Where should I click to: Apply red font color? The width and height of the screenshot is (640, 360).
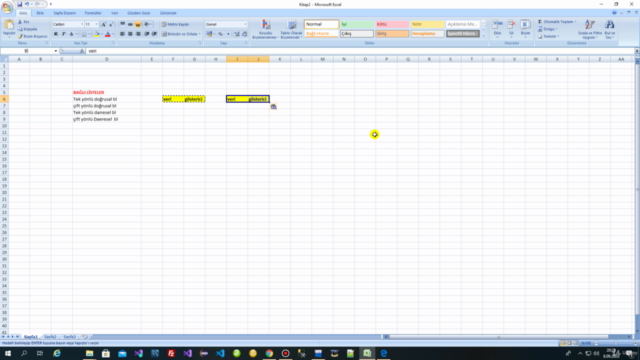coord(108,34)
